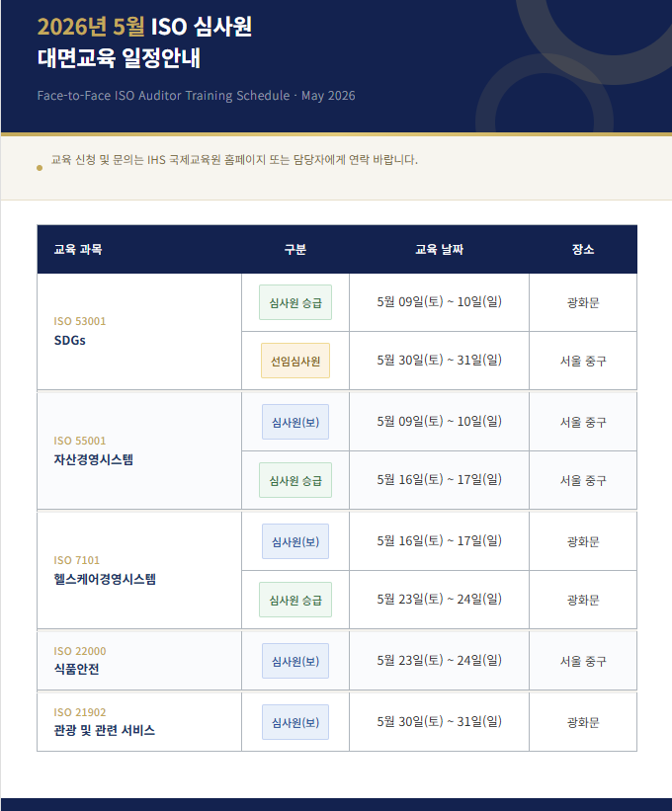Open the SDGs course name
Image resolution: width=672 pixels, height=811 pixels.
click(70, 340)
